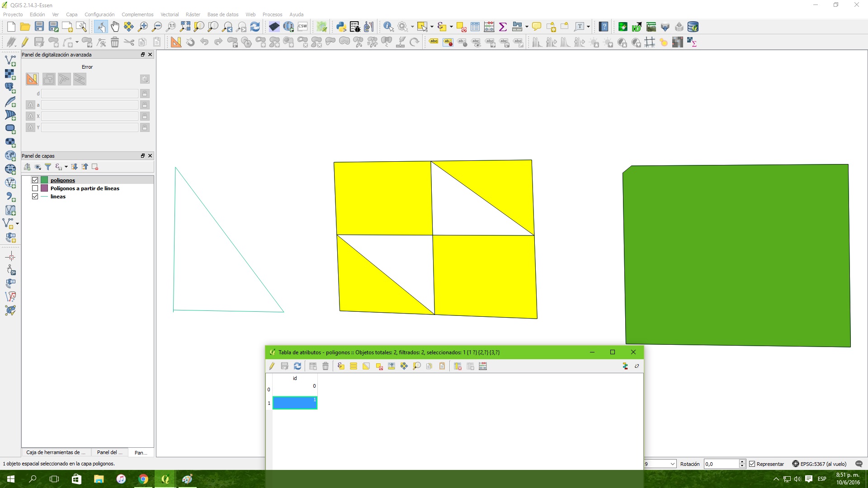Open the scale combo box dropdown in status bar

pyautogui.click(x=672, y=464)
